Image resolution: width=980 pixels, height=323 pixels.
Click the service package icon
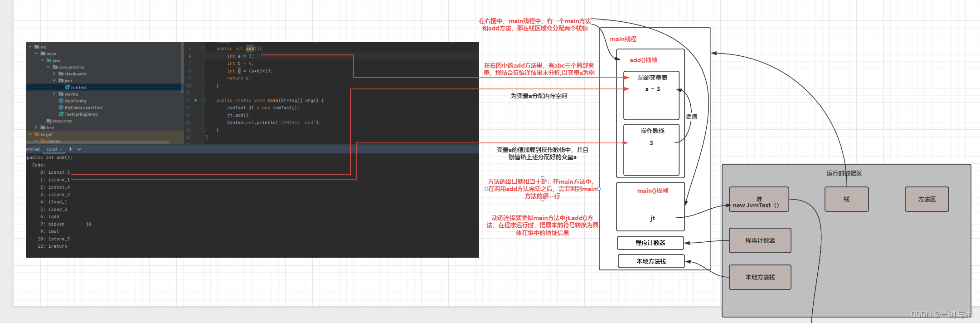tap(61, 94)
